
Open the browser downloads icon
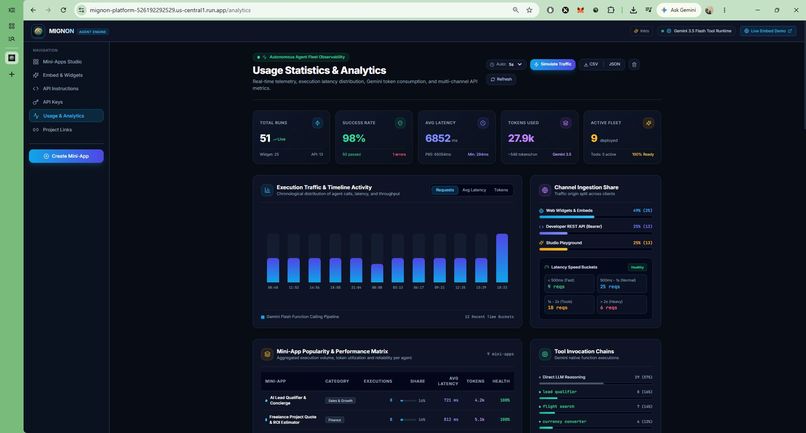[x=633, y=10]
